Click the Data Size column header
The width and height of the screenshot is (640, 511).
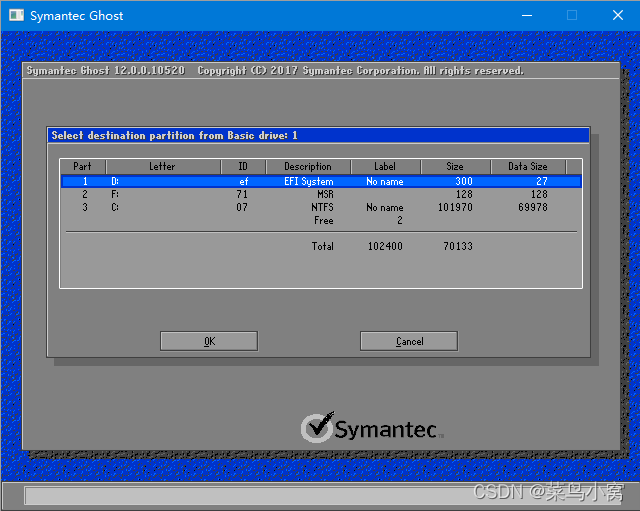click(528, 167)
